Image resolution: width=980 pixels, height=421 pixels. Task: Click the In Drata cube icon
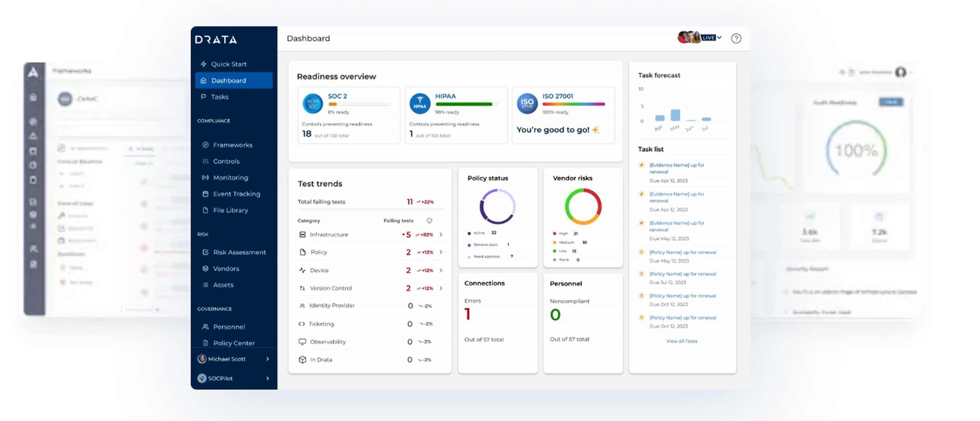302,359
